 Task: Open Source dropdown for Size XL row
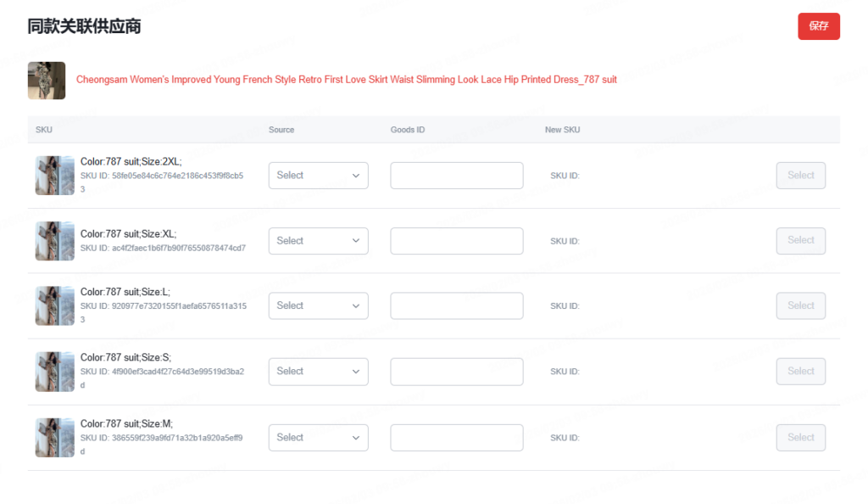pos(319,241)
